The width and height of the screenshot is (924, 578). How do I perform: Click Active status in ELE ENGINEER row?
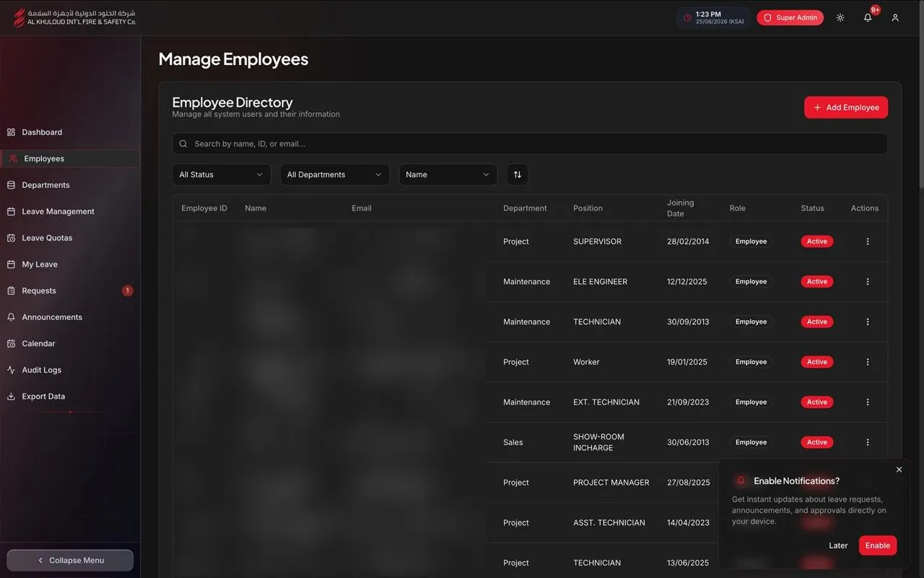tap(817, 282)
